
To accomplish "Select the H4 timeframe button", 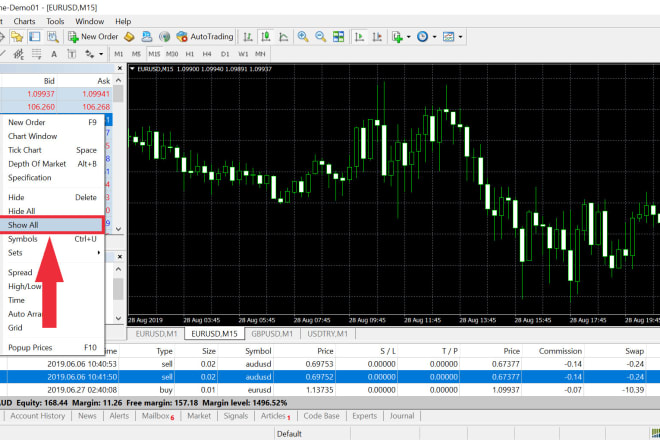I will [207, 53].
